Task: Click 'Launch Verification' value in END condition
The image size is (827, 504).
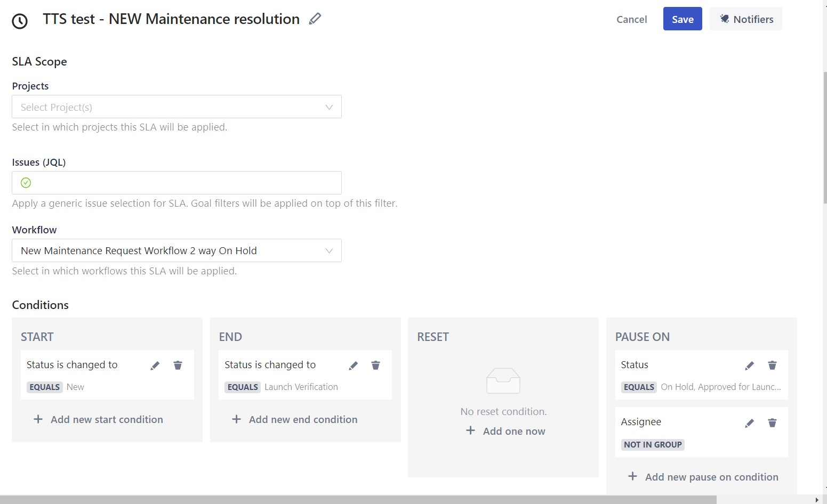Action: pyautogui.click(x=301, y=387)
